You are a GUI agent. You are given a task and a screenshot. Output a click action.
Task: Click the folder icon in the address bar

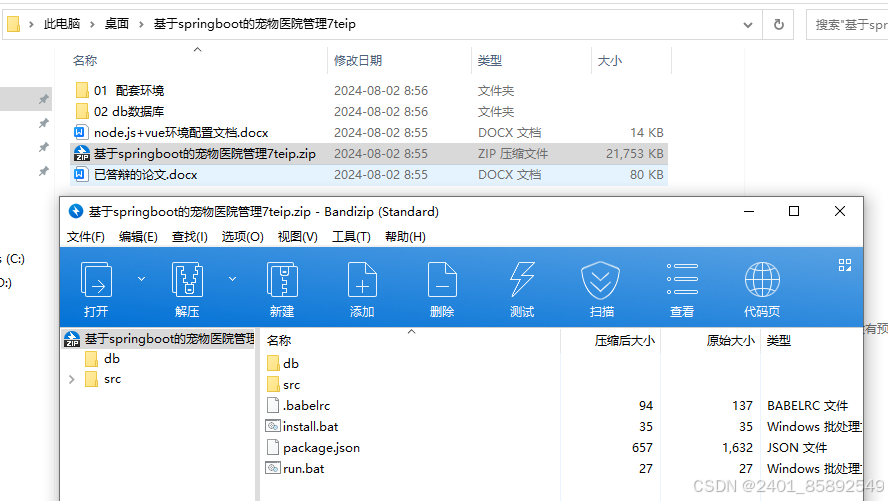click(x=14, y=24)
